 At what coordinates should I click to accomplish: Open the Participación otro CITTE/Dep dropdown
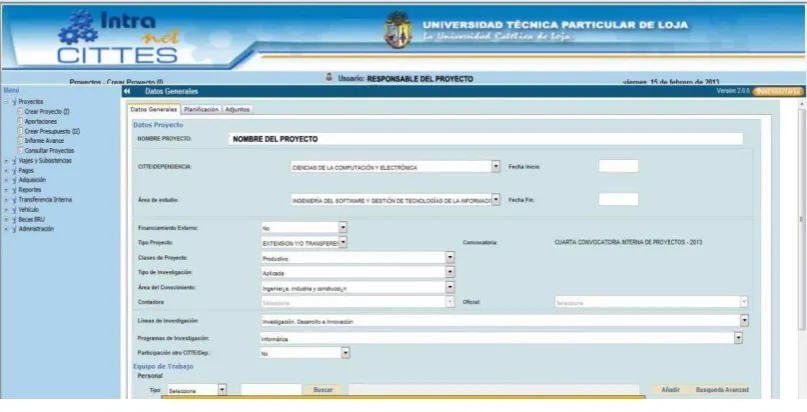346,353
